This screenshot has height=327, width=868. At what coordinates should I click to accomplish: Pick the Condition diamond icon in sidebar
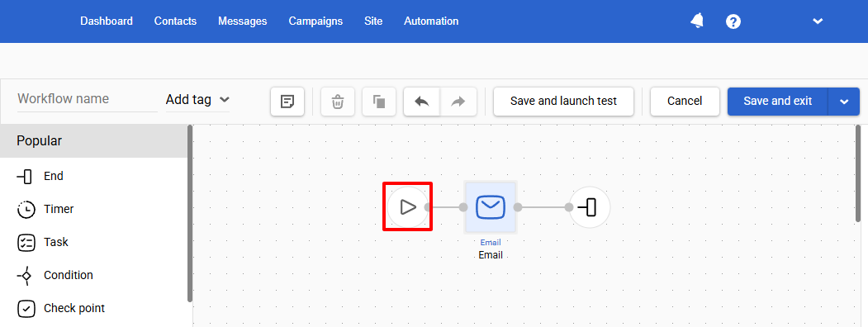click(x=25, y=276)
